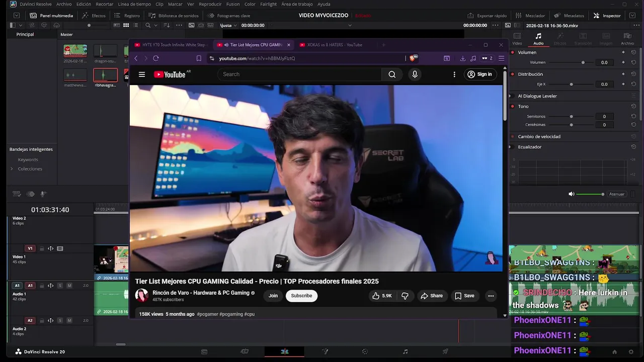Click YouTube search magnifier button
Image resolution: width=644 pixels, height=362 pixels.
tap(392, 74)
